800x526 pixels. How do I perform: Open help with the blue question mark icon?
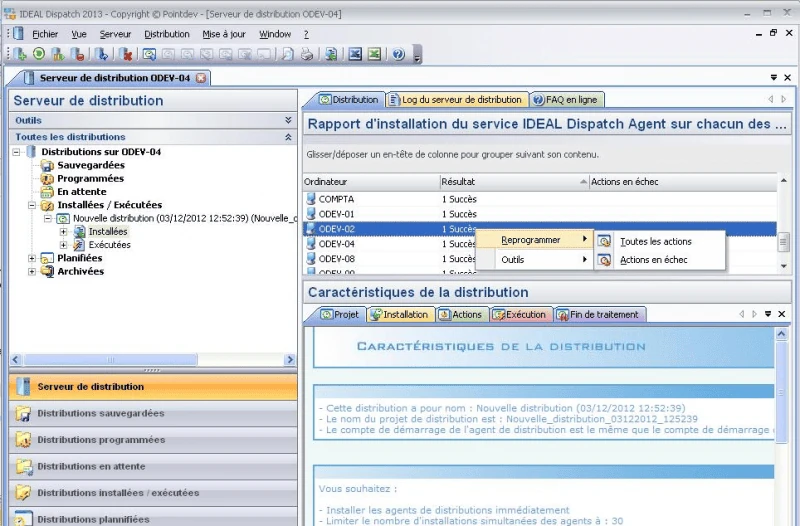[x=398, y=54]
